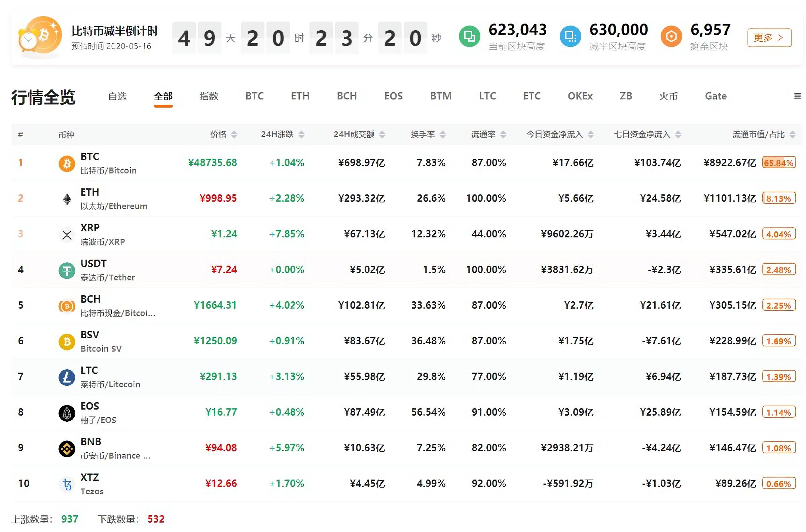Click the BSV coin logo
The width and height of the screenshot is (806, 532).
67,342
